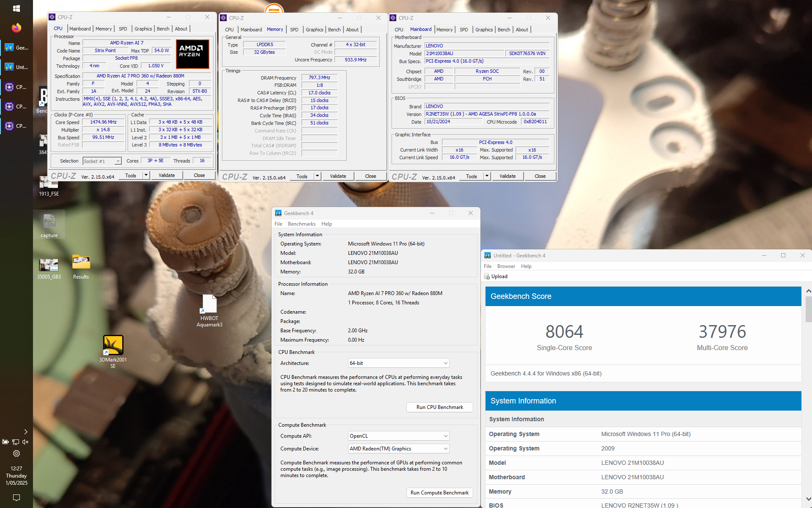
Task: Click Close button in Mainboard CPU-Z window
Action: tap(540, 176)
